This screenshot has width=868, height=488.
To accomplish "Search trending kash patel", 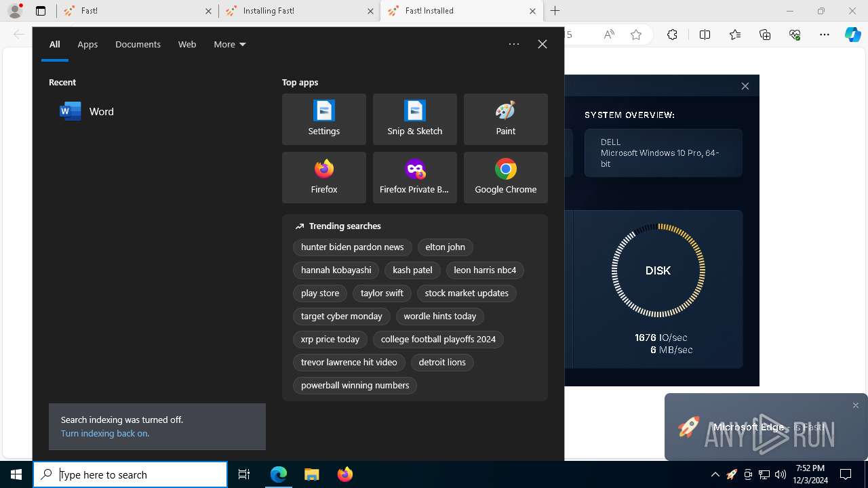I will [x=412, y=270].
